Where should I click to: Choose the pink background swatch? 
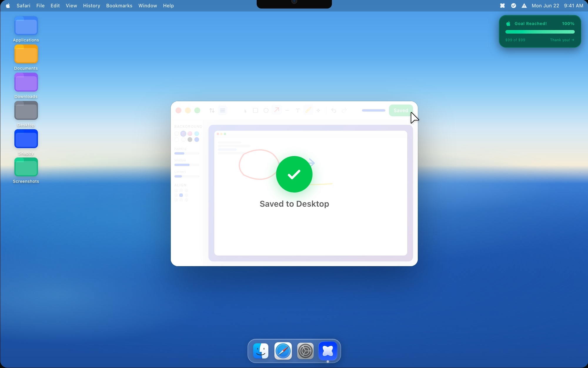(190, 134)
